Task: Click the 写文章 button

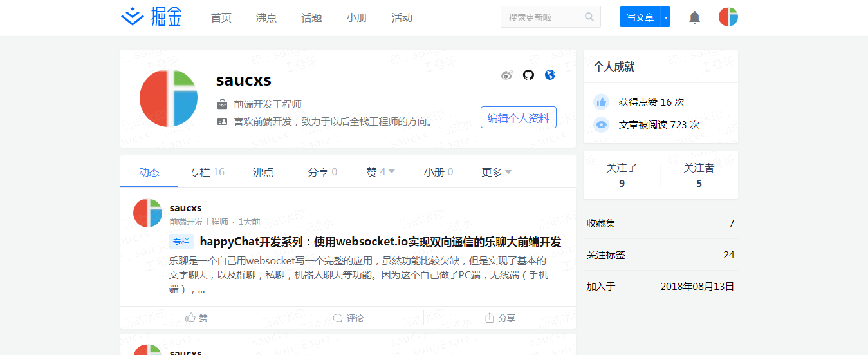Action: [640, 17]
